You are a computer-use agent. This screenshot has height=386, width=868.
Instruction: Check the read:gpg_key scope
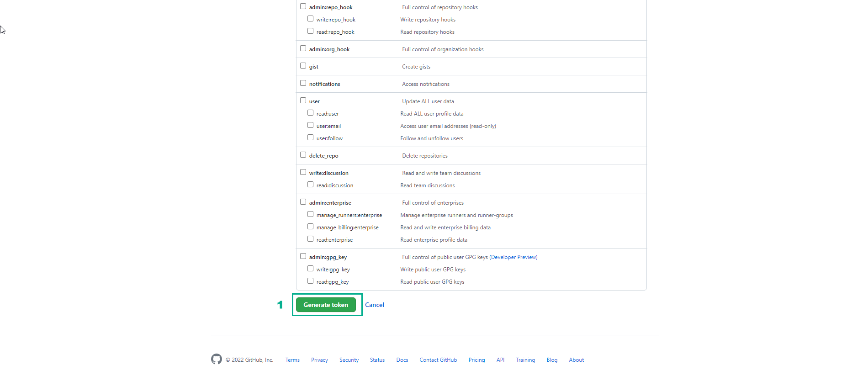(x=310, y=281)
